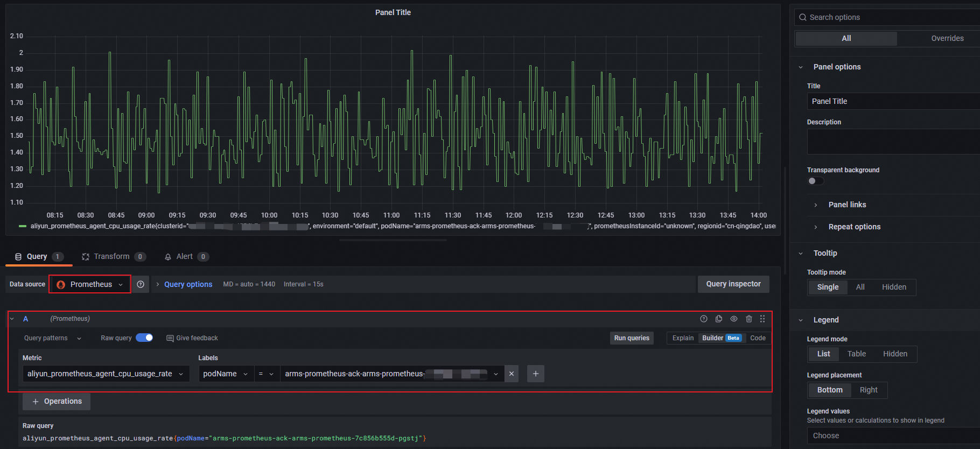The width and height of the screenshot is (980, 449).
Task: Collapse Legend section
Action: point(801,320)
